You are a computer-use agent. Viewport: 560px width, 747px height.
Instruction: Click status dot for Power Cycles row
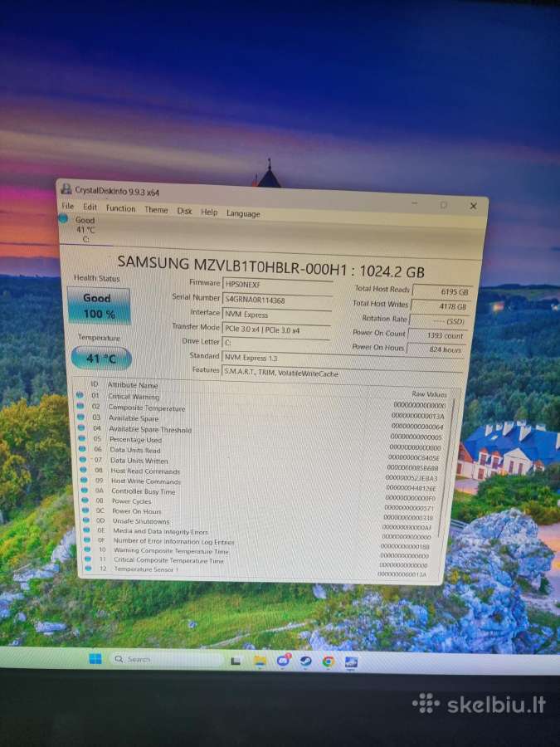85,500
